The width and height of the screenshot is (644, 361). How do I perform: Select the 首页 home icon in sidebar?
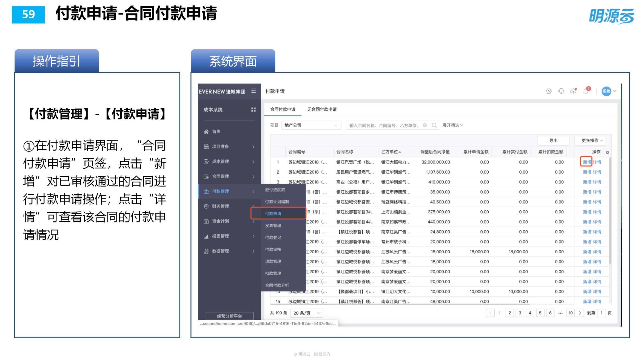point(206,131)
